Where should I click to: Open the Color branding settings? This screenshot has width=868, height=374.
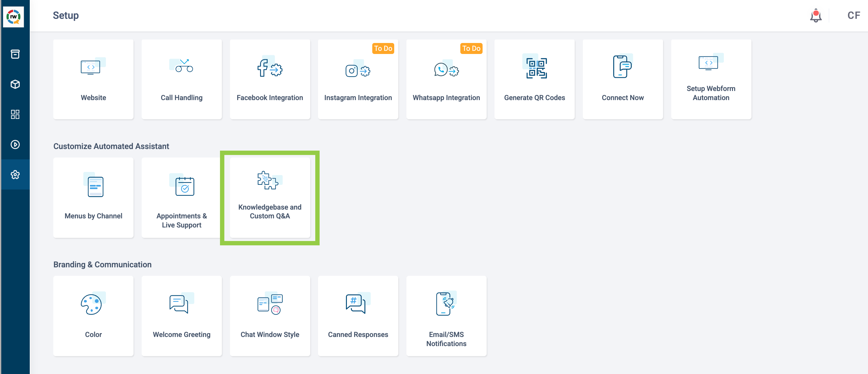93,316
